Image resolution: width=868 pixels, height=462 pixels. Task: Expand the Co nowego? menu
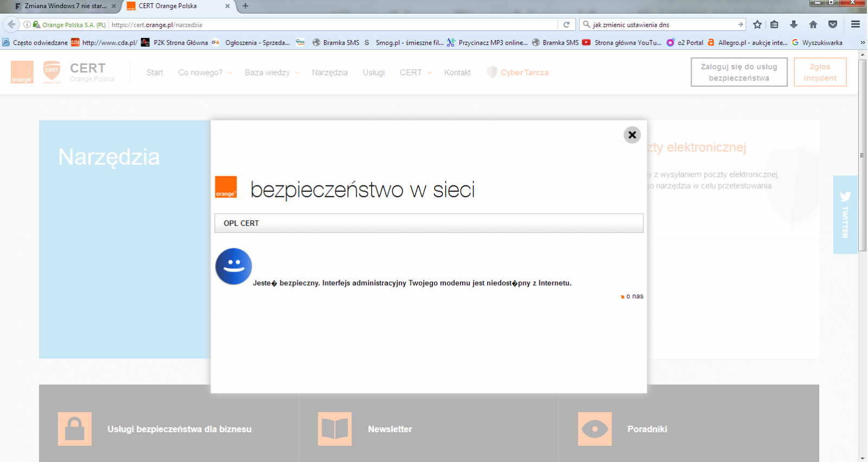205,73
